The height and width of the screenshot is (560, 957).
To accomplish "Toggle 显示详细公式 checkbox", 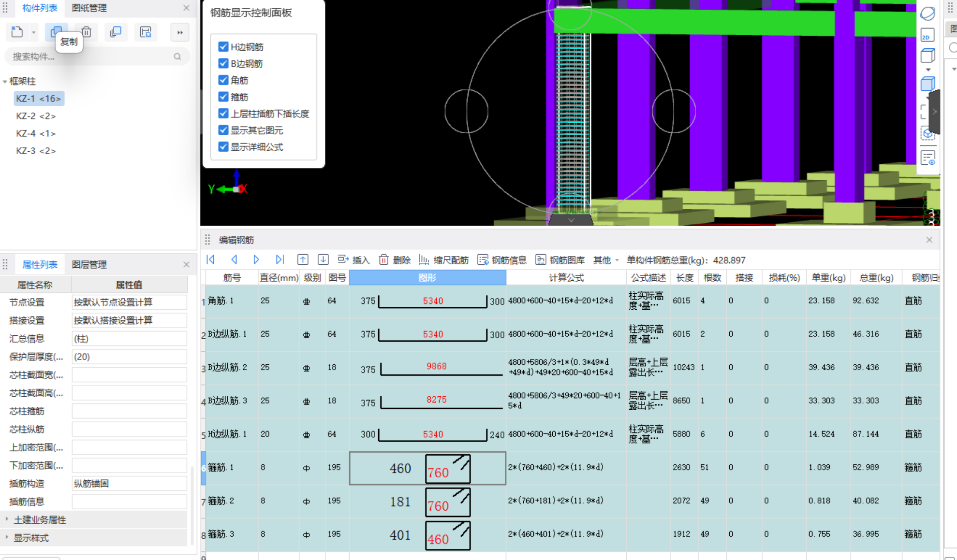I will (x=223, y=146).
